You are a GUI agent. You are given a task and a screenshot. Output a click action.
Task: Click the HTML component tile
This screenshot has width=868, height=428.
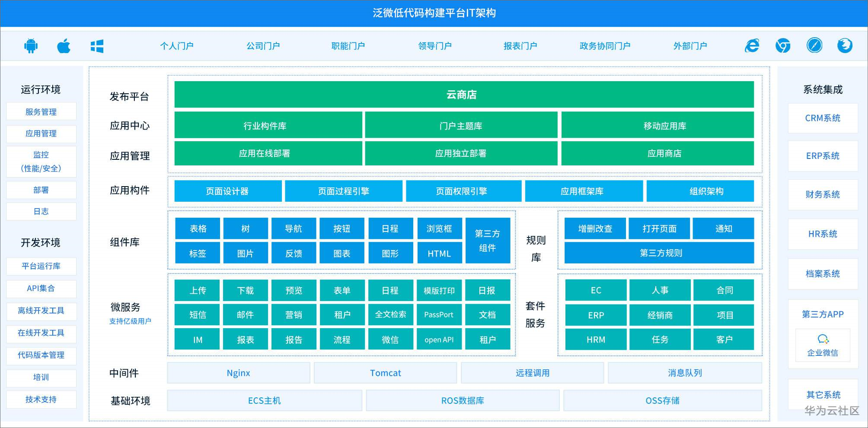pyautogui.click(x=439, y=254)
